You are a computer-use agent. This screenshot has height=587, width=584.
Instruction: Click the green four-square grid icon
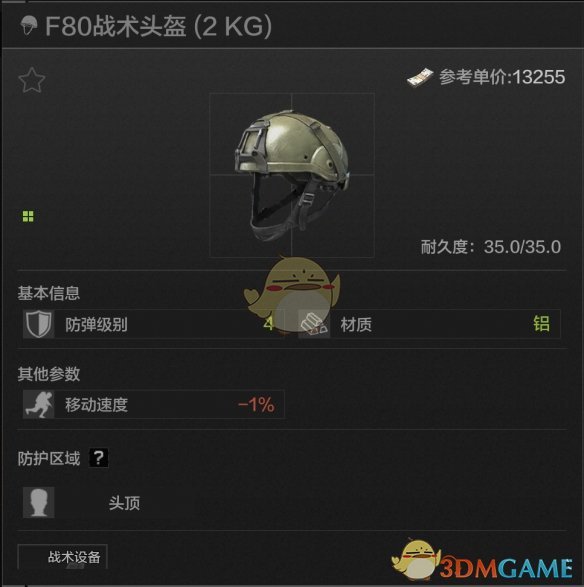pyautogui.click(x=28, y=216)
